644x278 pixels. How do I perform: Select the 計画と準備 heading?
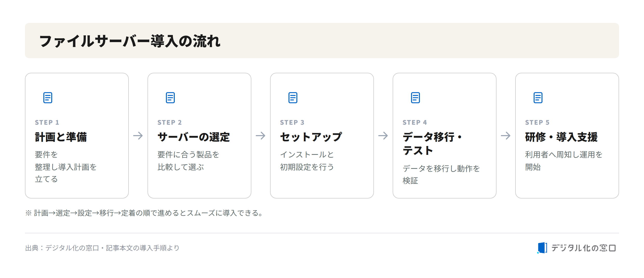(61, 137)
